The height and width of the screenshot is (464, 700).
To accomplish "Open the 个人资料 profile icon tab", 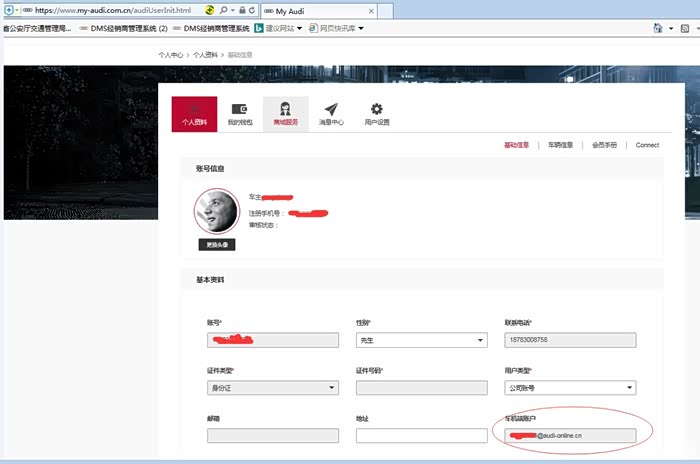I will point(194,114).
